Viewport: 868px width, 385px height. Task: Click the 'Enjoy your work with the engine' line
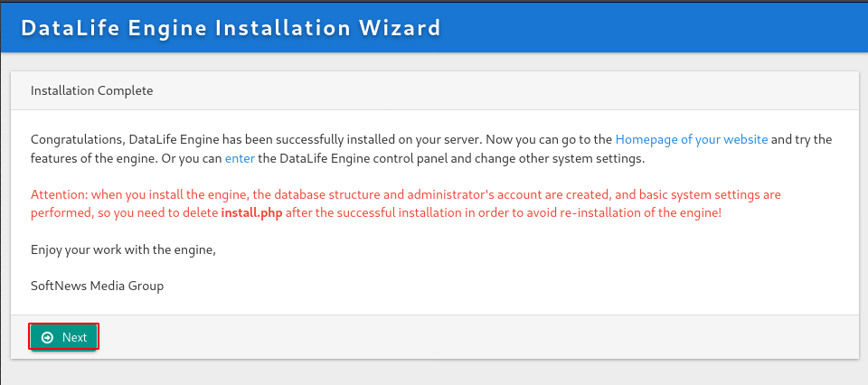tap(123, 249)
